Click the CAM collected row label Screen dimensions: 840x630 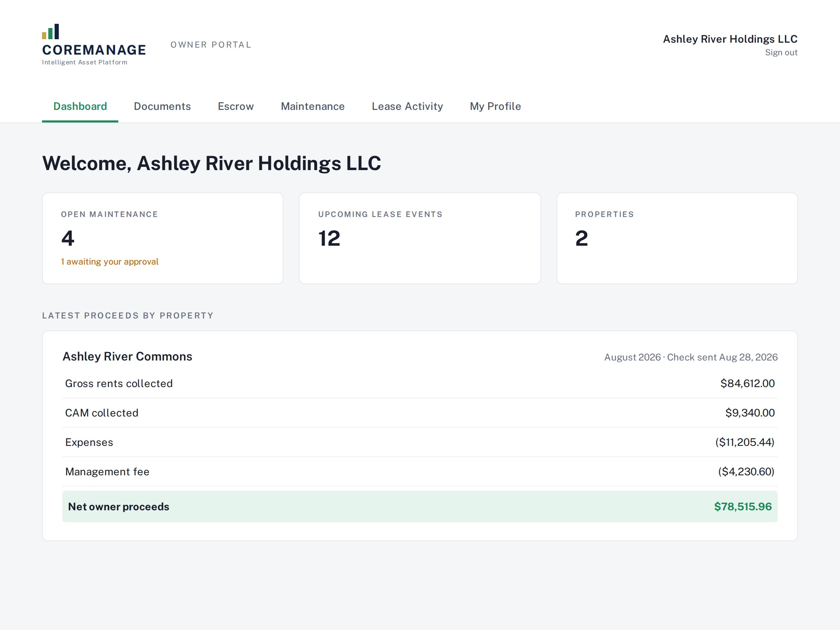pos(102,413)
